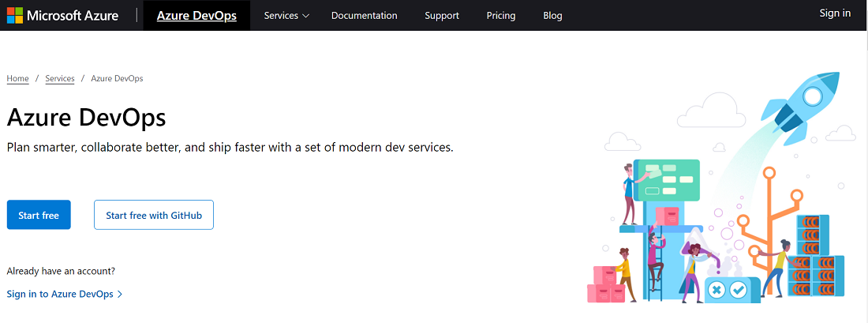Visit the Blog from the navigation bar
868x323 pixels.
(553, 15)
